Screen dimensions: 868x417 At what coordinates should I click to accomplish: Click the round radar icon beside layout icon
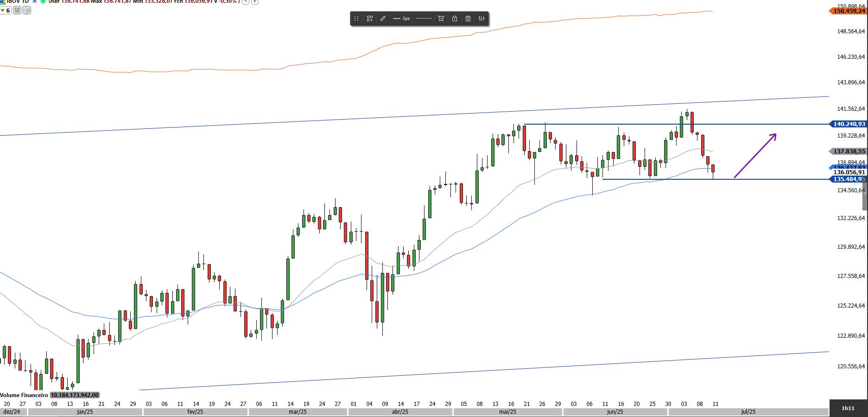(x=27, y=10)
